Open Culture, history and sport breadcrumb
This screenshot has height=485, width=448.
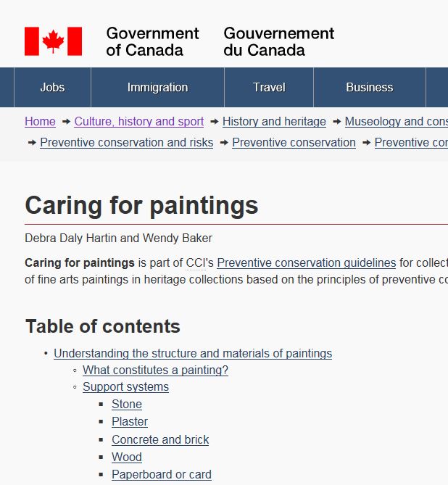tap(139, 122)
